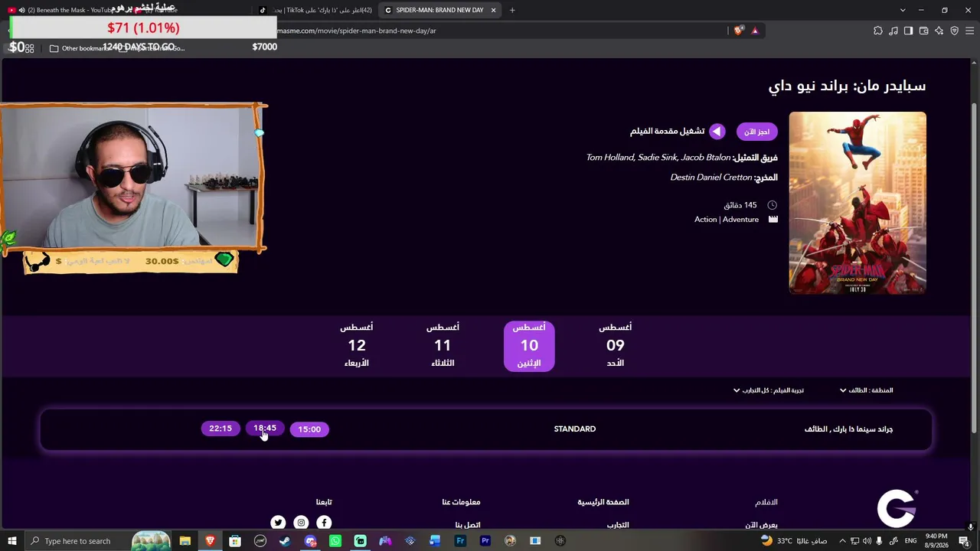Switch to the TikTok browser tab

[x=315, y=10]
